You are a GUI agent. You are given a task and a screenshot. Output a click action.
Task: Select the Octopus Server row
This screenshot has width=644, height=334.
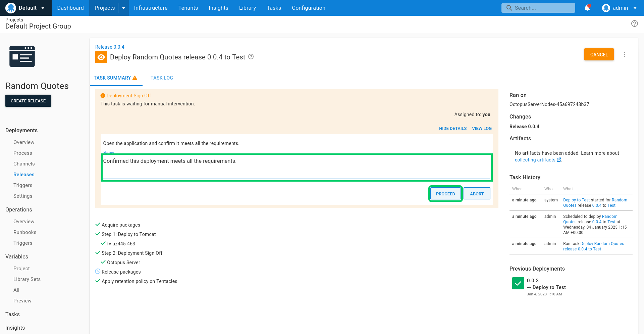coord(123,263)
